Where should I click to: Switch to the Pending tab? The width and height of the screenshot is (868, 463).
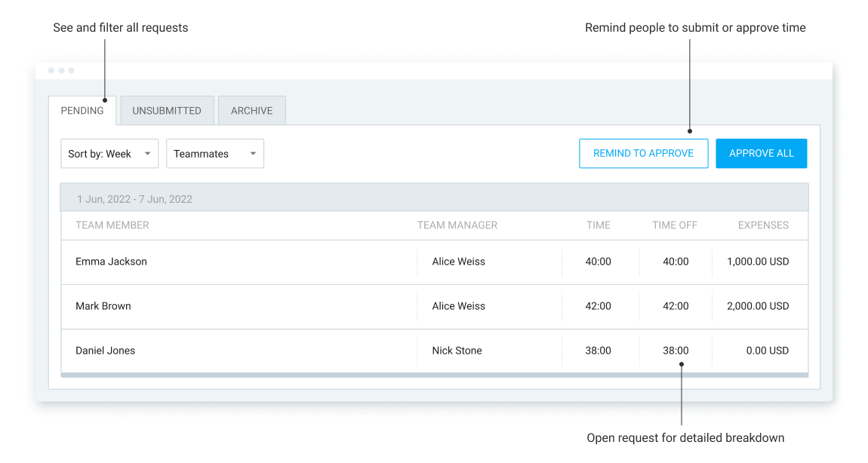pos(82,111)
